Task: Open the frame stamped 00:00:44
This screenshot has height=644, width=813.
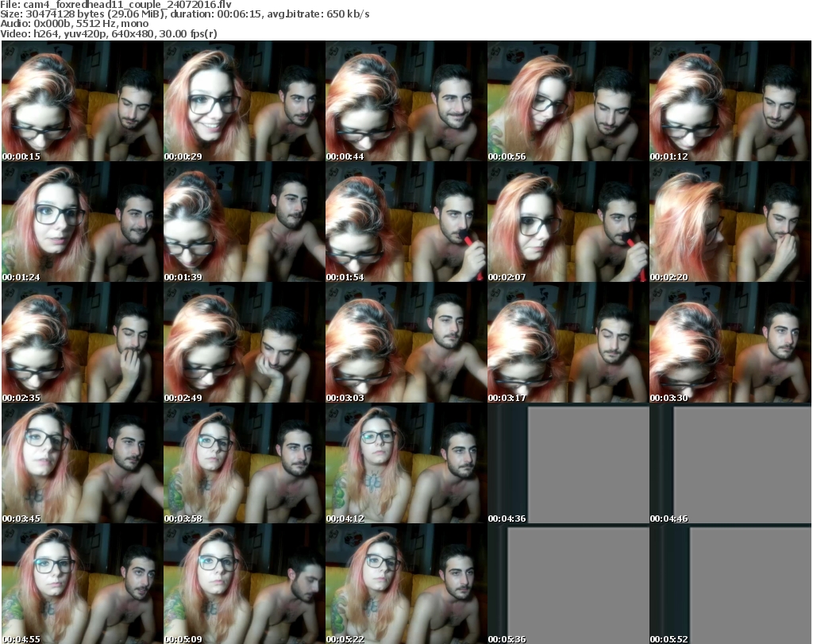Action: (x=406, y=101)
